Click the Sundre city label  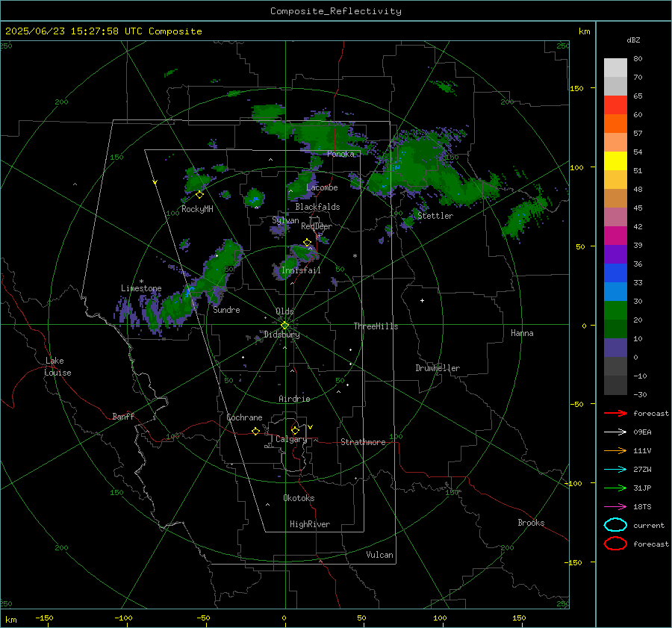(226, 309)
